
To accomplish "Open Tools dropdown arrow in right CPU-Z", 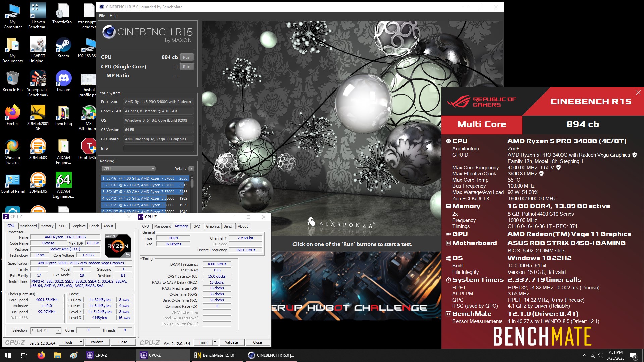I will tap(215, 342).
